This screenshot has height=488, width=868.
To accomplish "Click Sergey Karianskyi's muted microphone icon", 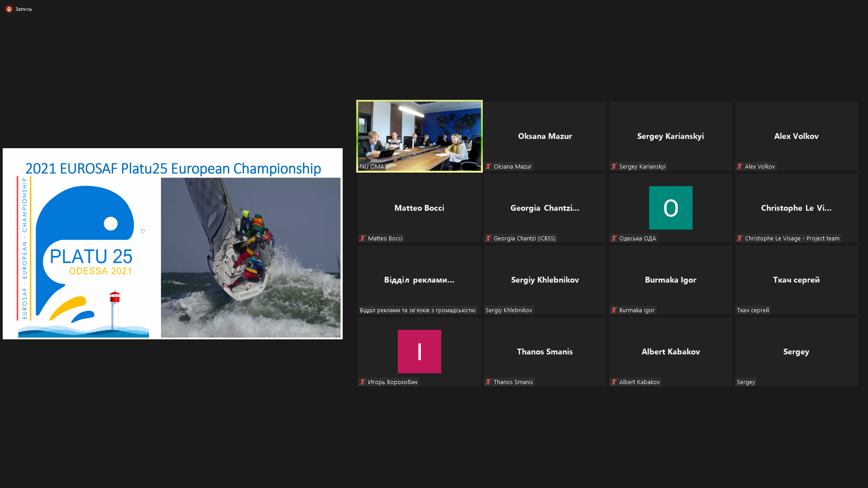I will point(614,167).
